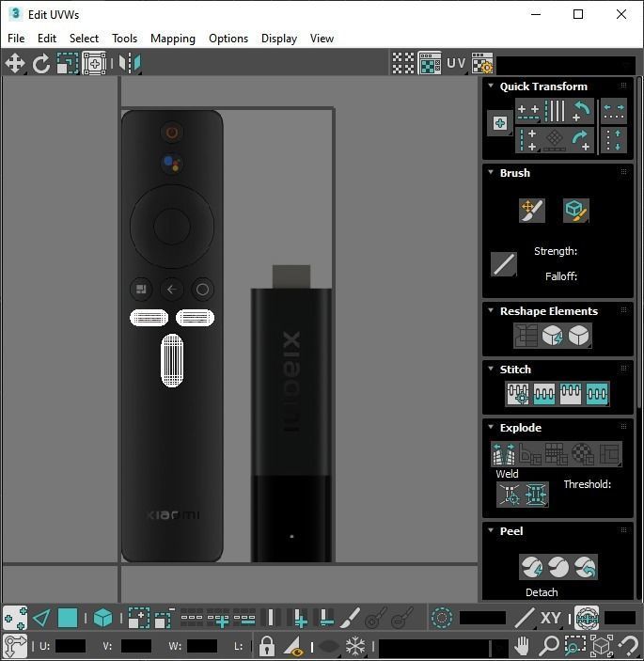Toggle Vertex sub-object mode
This screenshot has width=644, height=661.
pos(15,619)
